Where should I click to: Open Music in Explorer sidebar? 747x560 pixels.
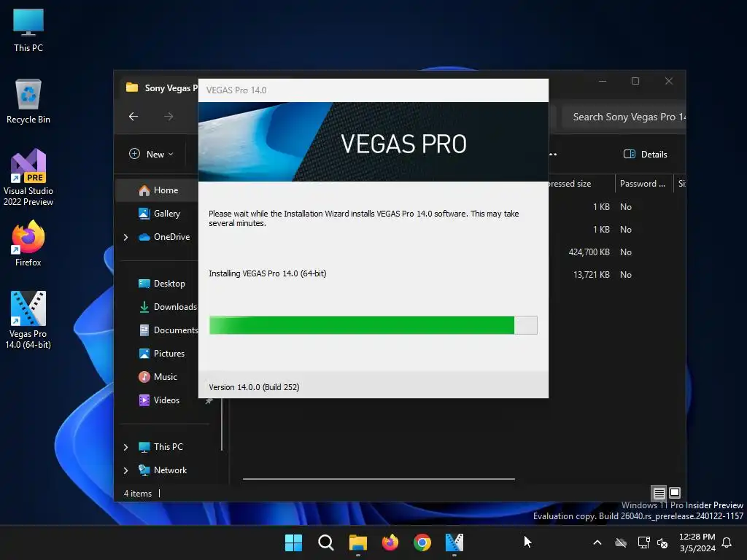coord(158,377)
